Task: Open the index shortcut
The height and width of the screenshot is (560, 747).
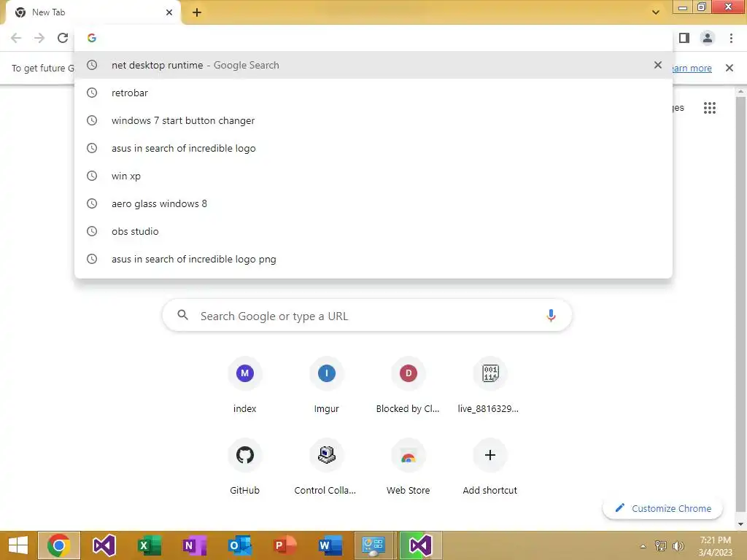Action: pos(244,385)
